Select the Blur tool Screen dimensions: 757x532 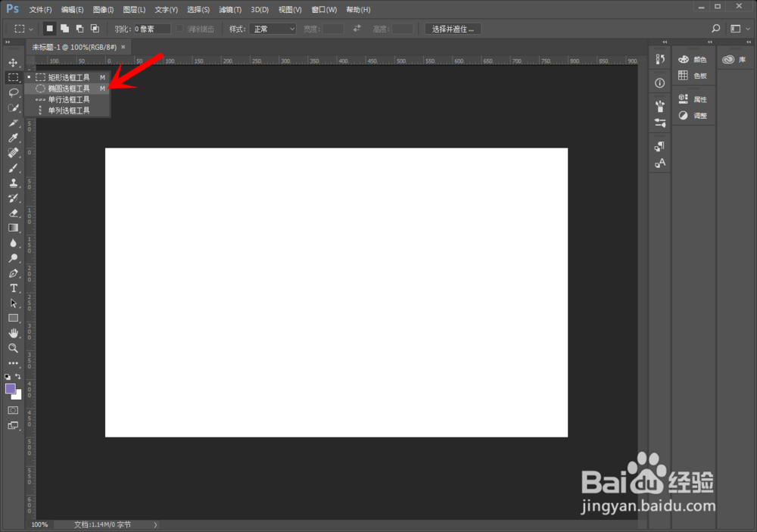click(13, 243)
